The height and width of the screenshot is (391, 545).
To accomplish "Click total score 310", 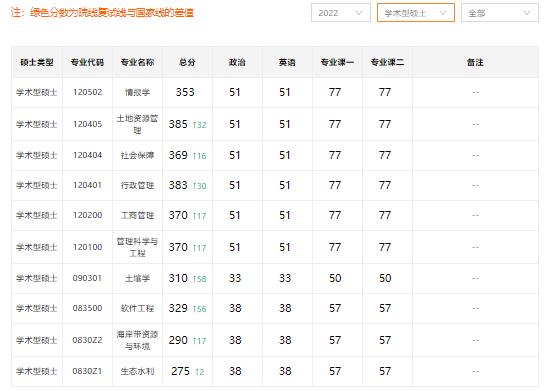I will pos(178,278).
